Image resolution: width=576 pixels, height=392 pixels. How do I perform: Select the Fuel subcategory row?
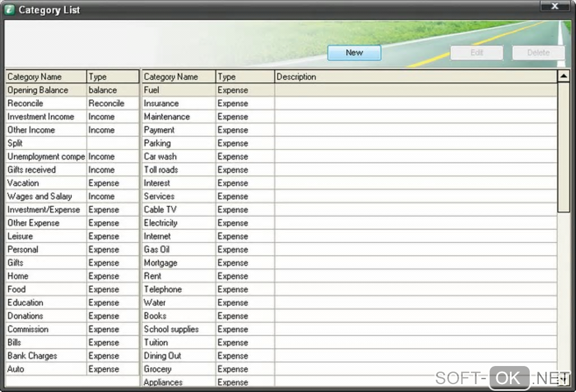[350, 90]
